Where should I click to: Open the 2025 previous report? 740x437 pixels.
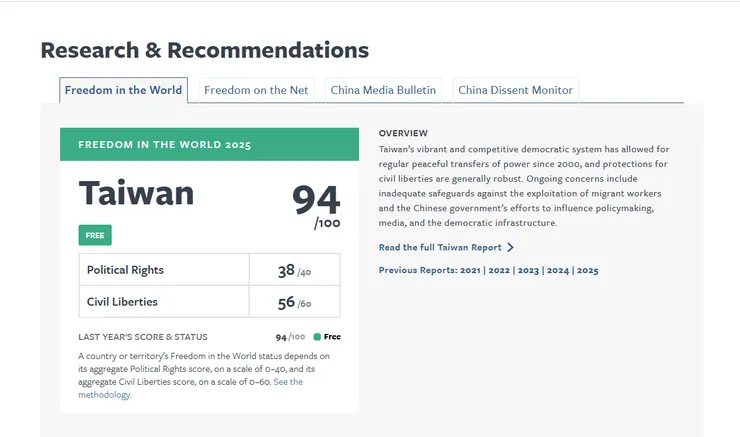coord(587,270)
